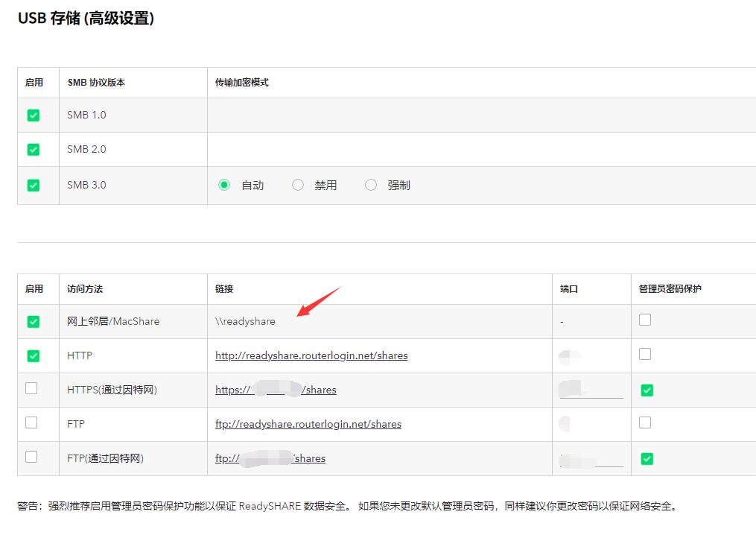Enable admin password protection for 网上邻居/MacShare
This screenshot has height=538, width=756.
[x=647, y=319]
